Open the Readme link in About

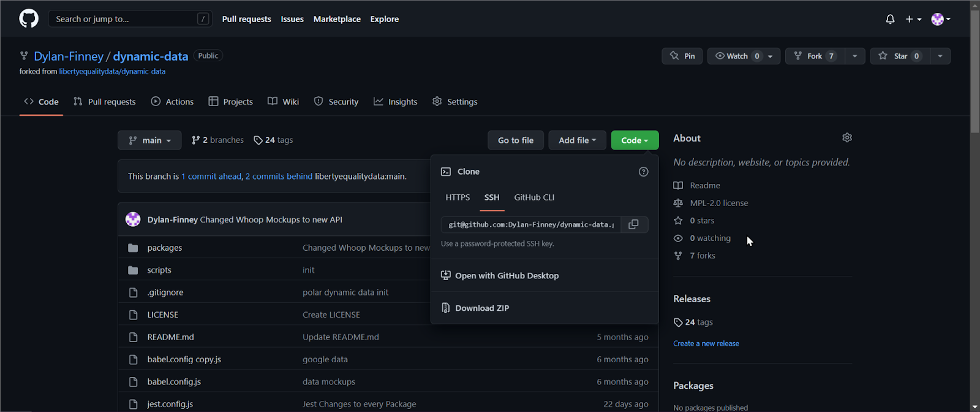tap(697, 186)
